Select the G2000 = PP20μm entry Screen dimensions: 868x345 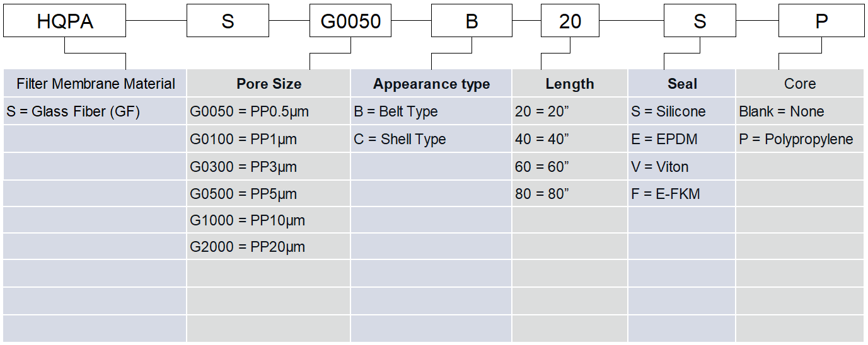coord(247,247)
